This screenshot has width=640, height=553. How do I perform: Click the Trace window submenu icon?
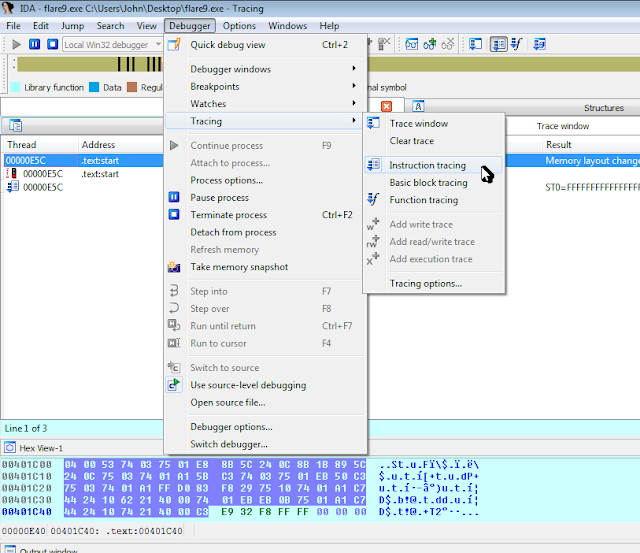(373, 123)
